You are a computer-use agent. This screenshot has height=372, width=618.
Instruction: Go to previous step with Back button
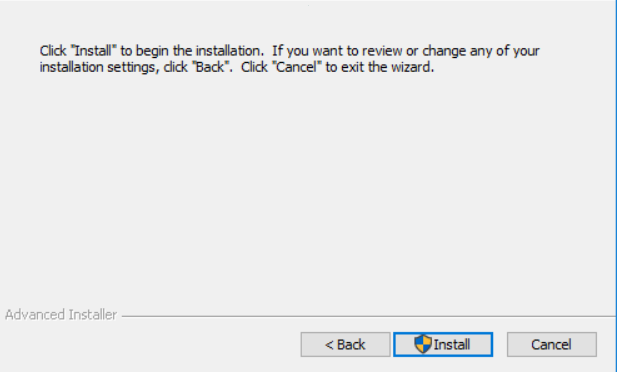(x=346, y=344)
